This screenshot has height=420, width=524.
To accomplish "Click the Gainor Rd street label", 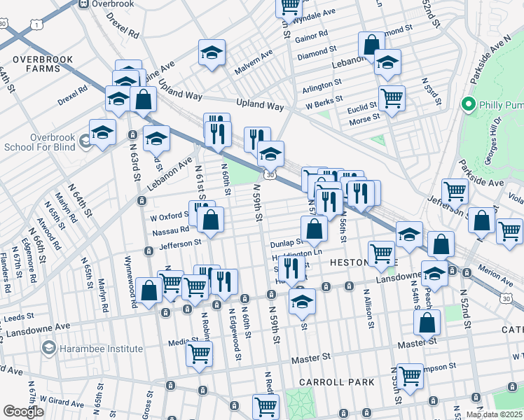I will tap(311, 36).
